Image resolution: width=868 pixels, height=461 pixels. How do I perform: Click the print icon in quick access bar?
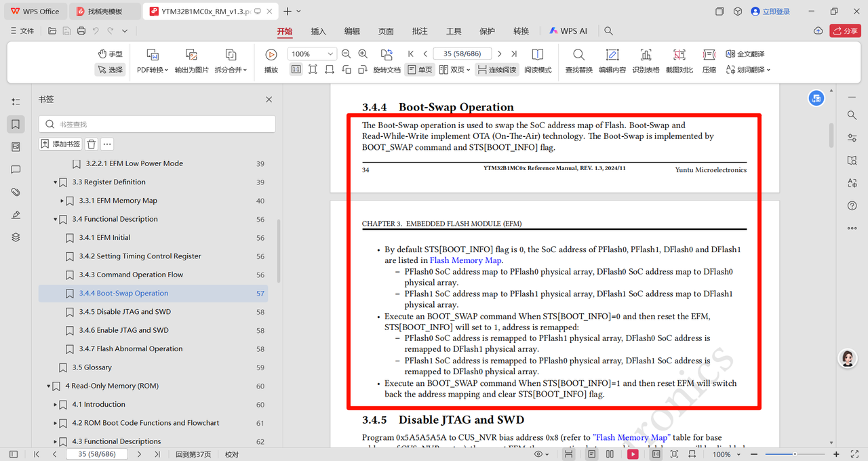point(81,31)
